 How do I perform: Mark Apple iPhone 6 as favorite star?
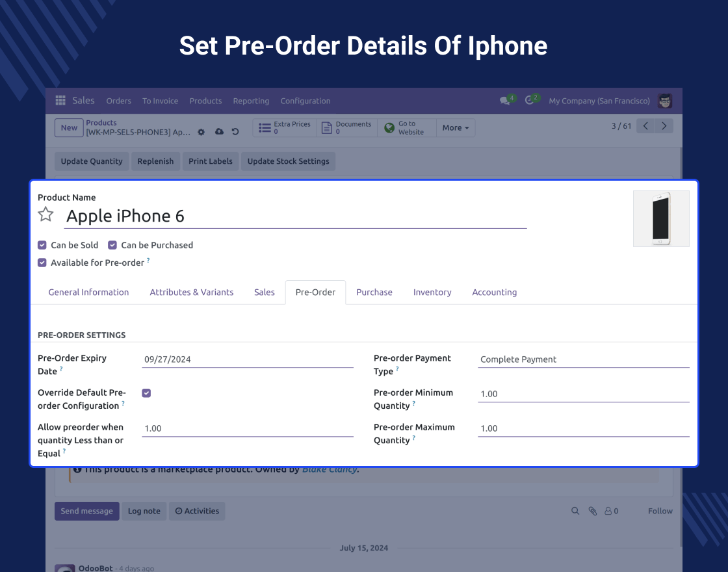click(45, 214)
